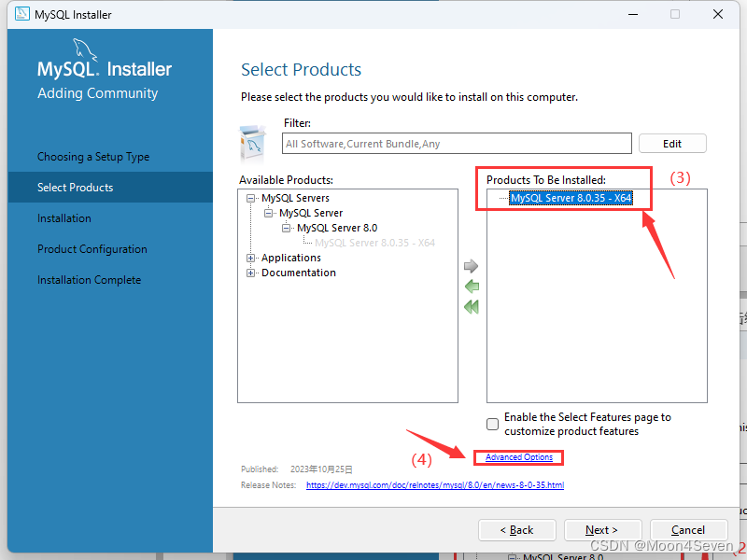
Task: Open the release notes hyperlink
Action: [434, 484]
